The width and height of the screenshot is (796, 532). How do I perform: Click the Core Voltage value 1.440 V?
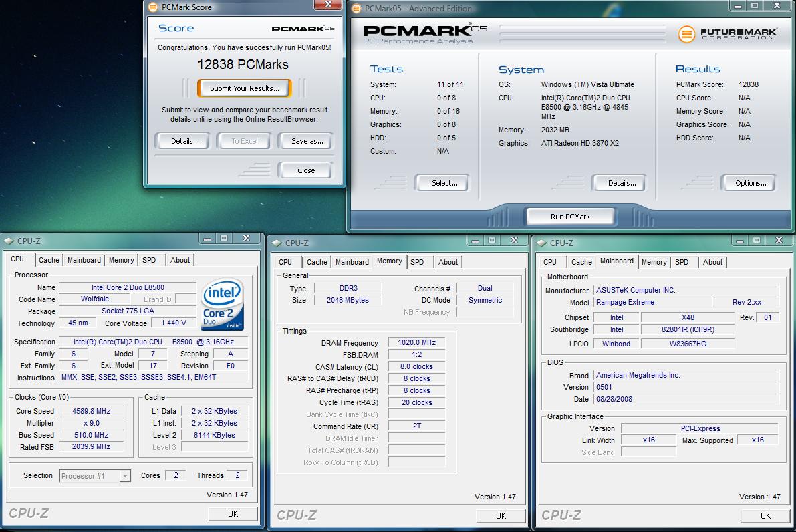[x=174, y=323]
